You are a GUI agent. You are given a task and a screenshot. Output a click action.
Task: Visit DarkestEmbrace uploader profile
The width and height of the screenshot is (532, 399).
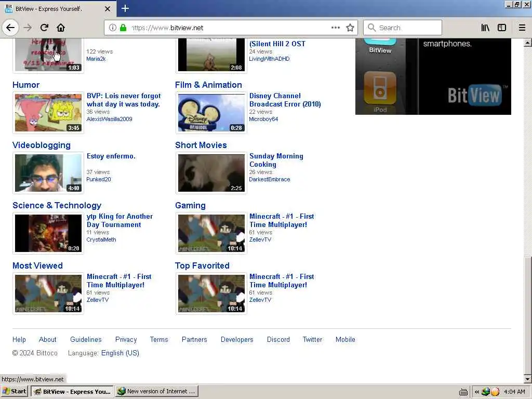(x=270, y=179)
